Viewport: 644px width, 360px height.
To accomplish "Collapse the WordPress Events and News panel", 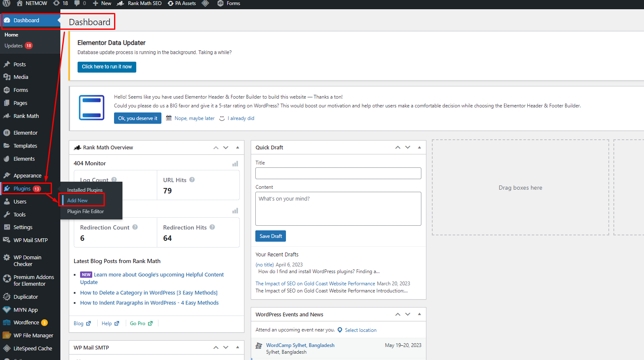I will 419,314.
